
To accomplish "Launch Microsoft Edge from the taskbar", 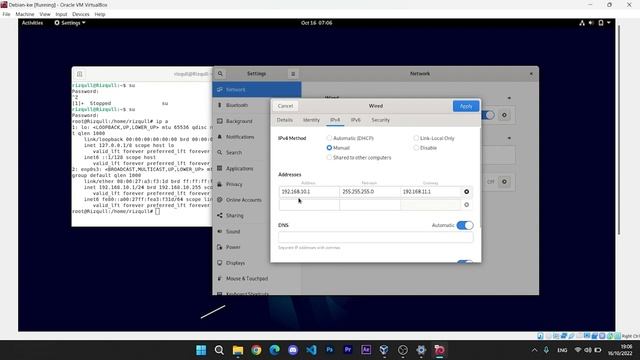I will pyautogui.click(x=274, y=350).
